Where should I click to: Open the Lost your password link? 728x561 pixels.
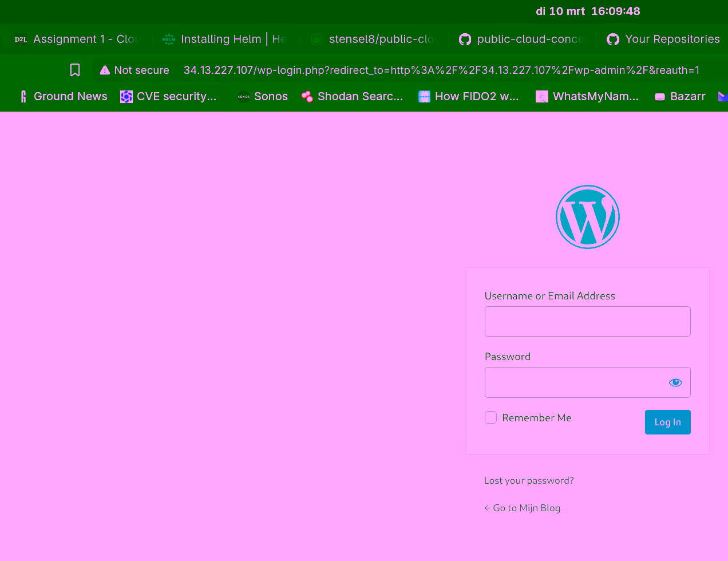click(528, 480)
